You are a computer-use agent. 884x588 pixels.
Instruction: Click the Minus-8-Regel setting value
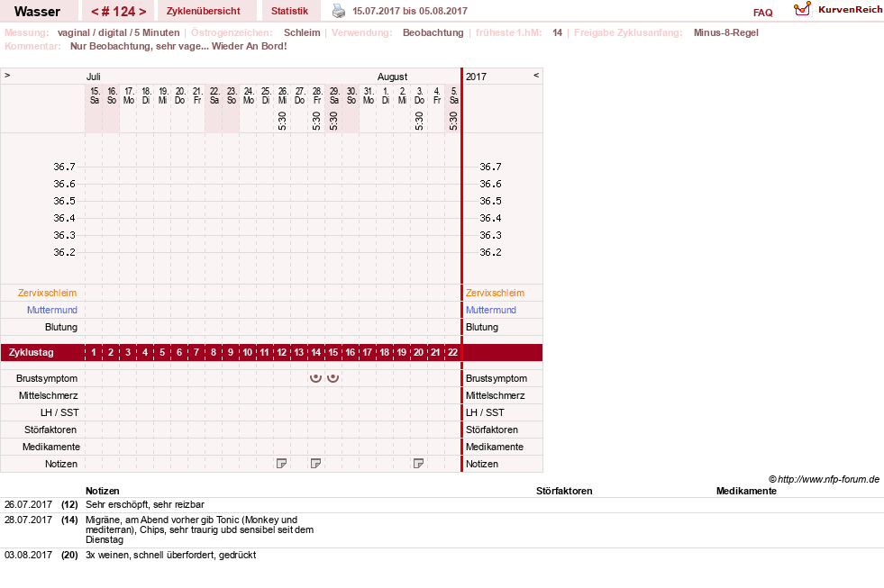coord(726,32)
